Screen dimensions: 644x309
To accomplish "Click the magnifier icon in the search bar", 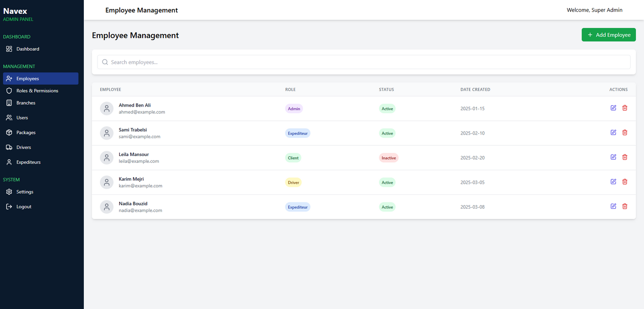I will (x=105, y=62).
